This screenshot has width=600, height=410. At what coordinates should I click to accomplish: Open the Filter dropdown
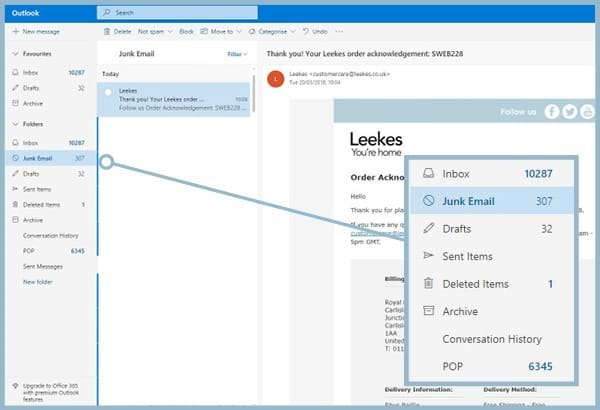pyautogui.click(x=237, y=54)
